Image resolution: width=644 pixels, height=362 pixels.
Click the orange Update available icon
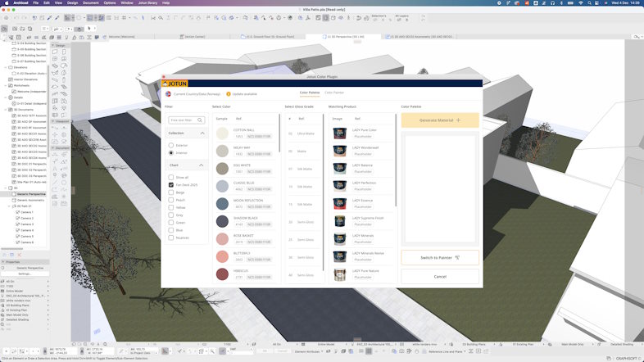point(229,94)
